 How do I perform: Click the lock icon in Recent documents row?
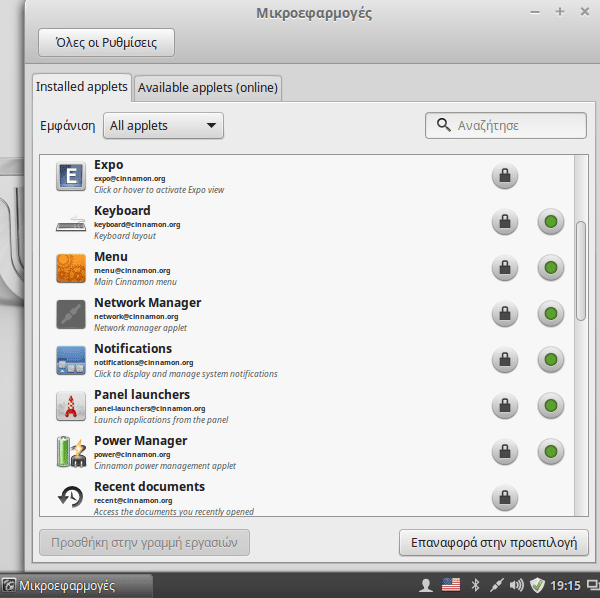coord(505,497)
